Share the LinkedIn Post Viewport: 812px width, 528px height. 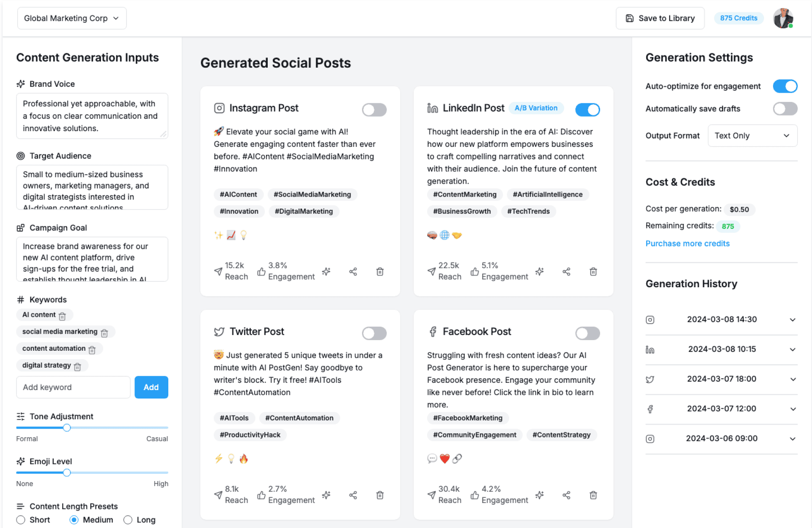566,272
